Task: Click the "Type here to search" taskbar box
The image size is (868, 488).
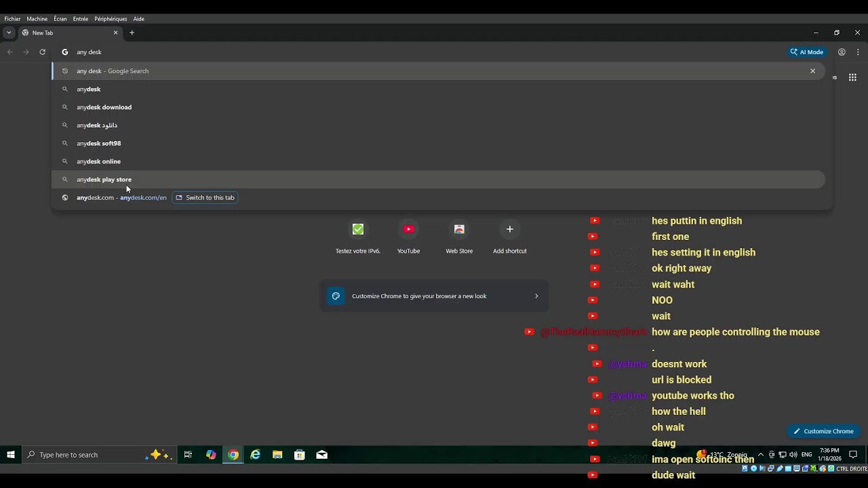Action: click(x=100, y=455)
